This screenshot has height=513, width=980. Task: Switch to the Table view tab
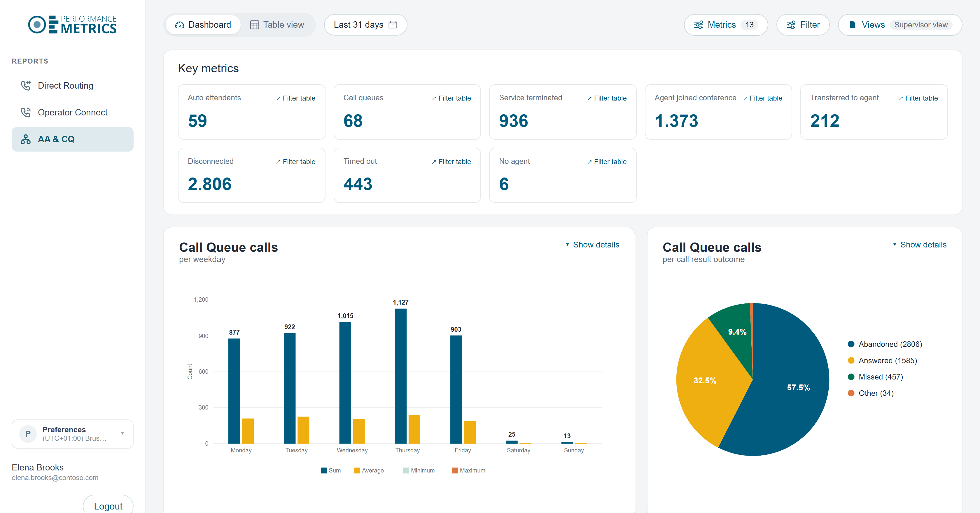point(277,25)
